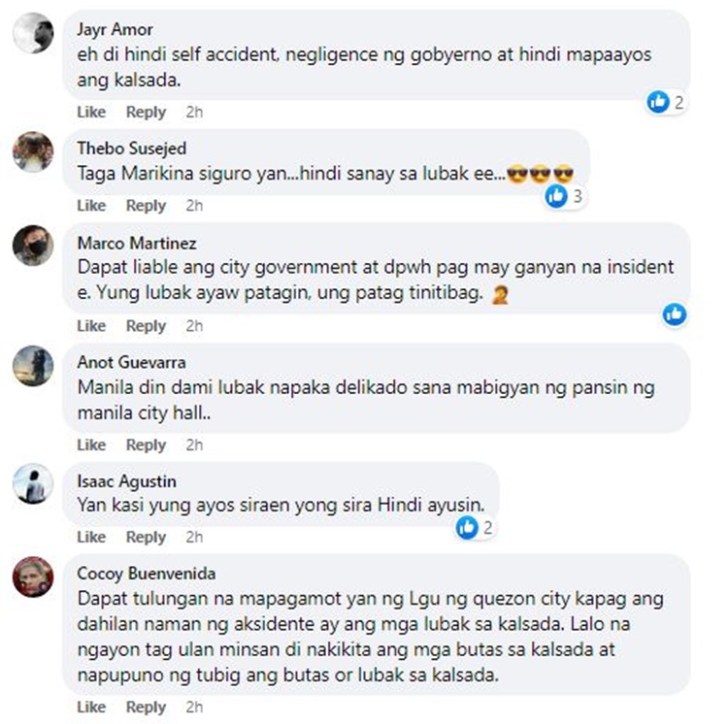The height and width of the screenshot is (724, 728).
Task: Click the thumbs-up reaction on Marco Martinez's comment
Action: click(675, 314)
